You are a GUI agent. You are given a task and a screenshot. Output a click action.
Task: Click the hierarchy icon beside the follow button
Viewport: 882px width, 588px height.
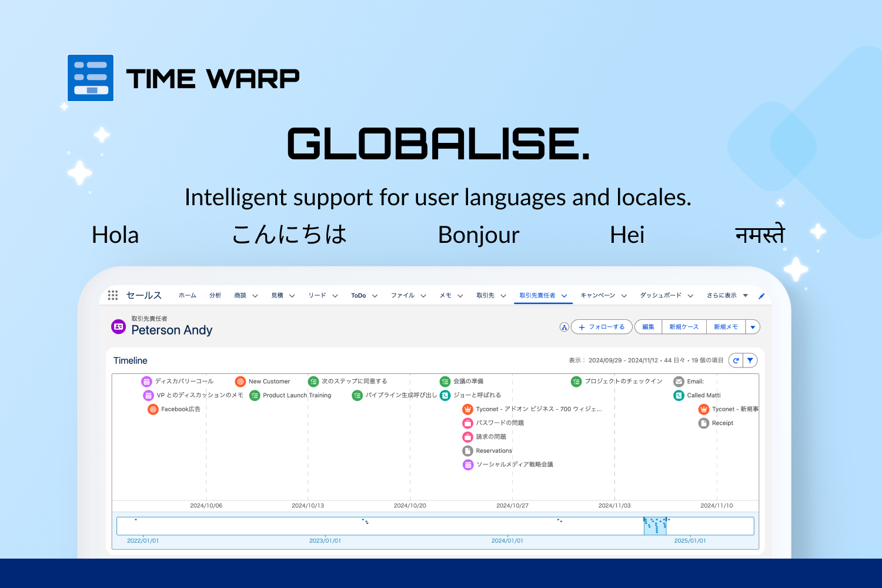564,328
